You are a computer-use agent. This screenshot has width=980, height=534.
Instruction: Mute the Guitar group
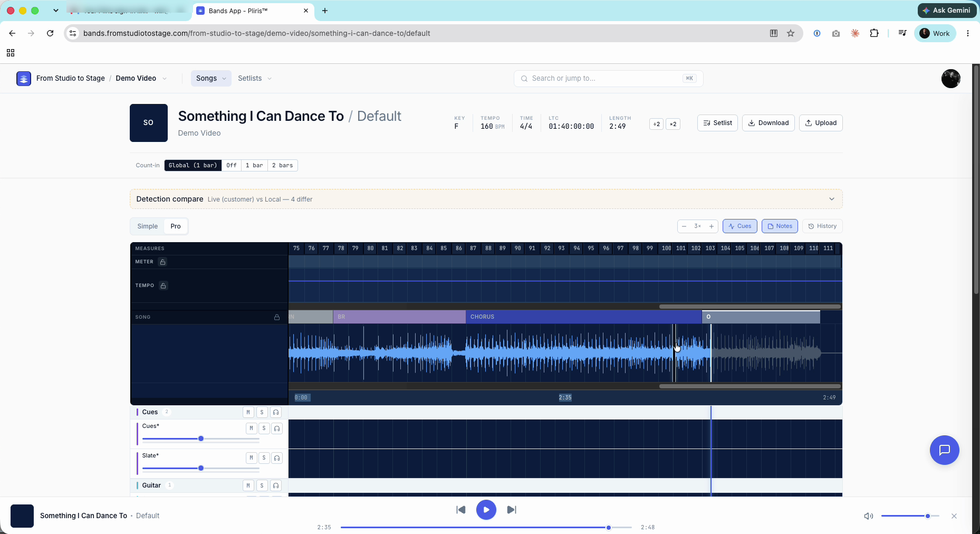point(248,485)
